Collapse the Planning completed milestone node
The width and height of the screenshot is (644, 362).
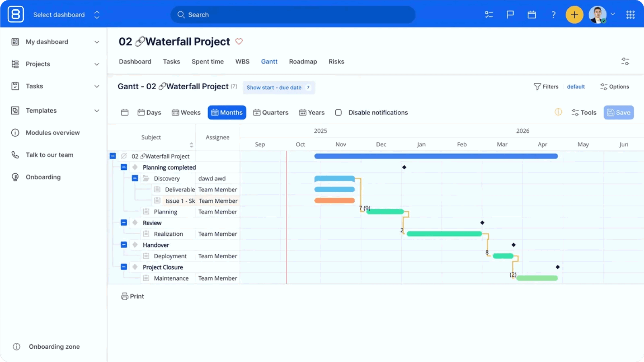124,167
